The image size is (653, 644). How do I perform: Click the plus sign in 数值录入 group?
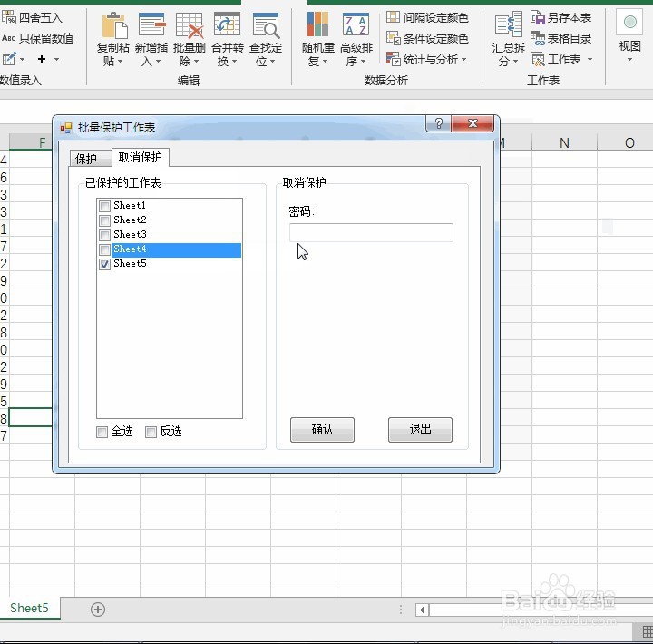click(41, 59)
